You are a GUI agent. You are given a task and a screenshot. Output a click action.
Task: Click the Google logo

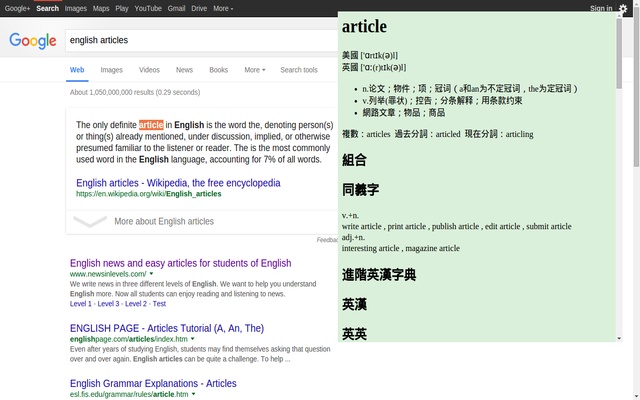point(33,40)
